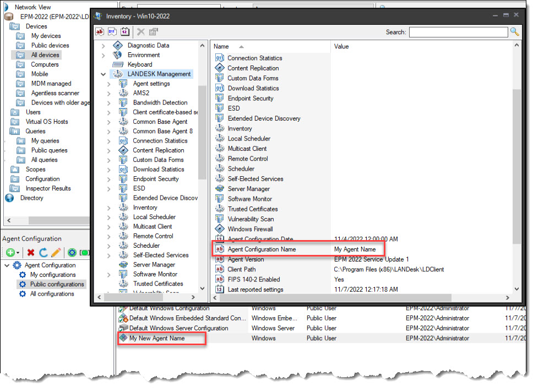This screenshot has width=533, height=392.
Task: Click the Endpoint Security shield icon in the tree
Action: [x=124, y=178]
